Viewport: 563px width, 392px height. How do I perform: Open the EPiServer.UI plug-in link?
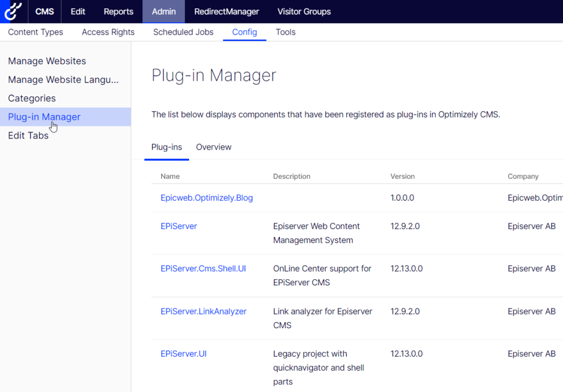[183, 354]
